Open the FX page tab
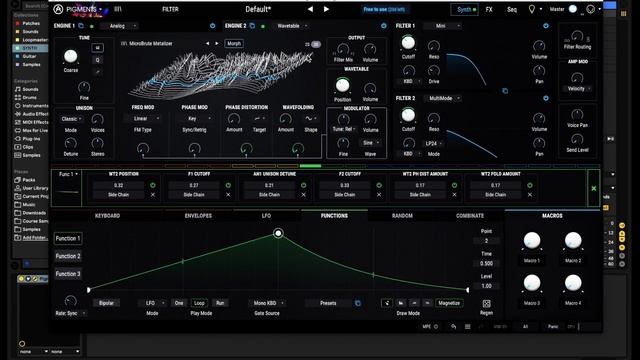Viewport: 640px width, 360px height. (x=489, y=9)
